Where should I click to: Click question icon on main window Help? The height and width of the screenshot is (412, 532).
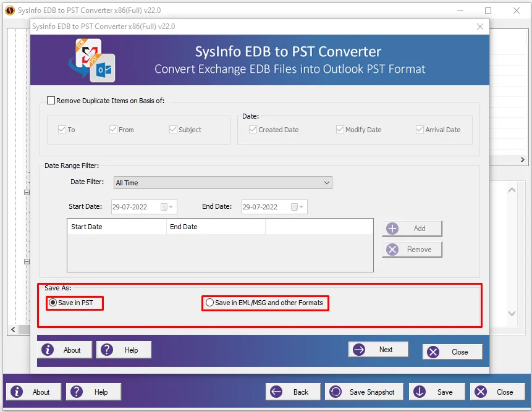pyautogui.click(x=77, y=392)
